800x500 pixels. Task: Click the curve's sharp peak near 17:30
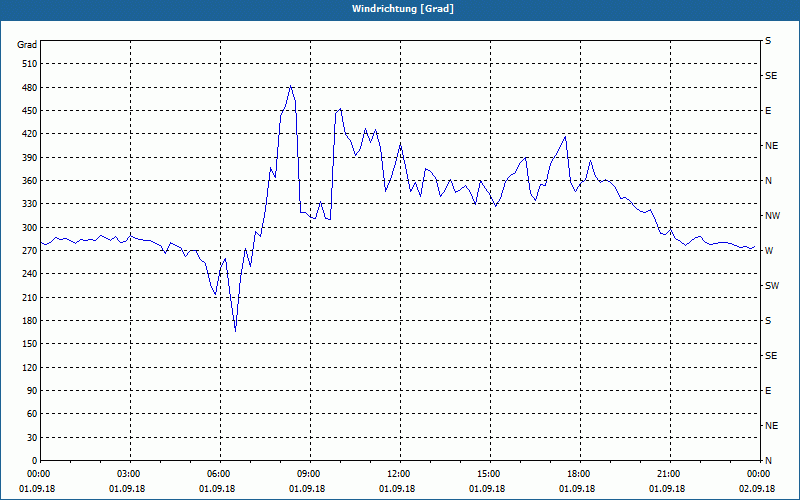coord(565,136)
